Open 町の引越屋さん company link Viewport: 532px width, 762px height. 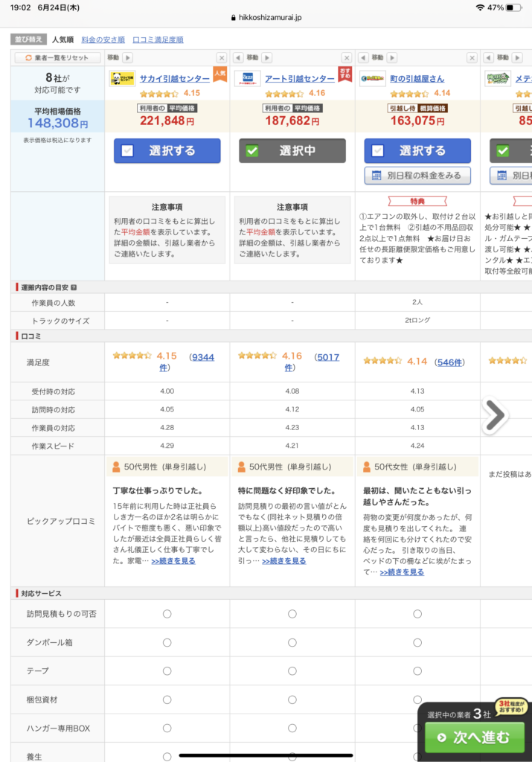coord(417,79)
